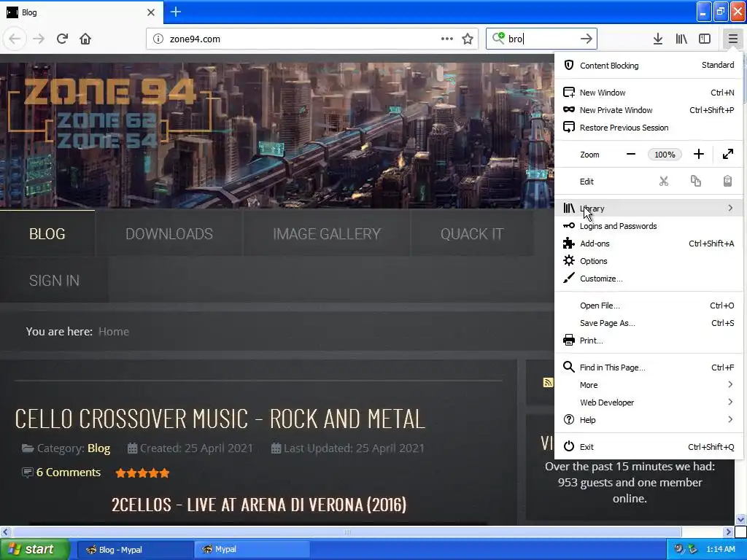Open the QUACK IT tab
The height and width of the screenshot is (560, 747).
click(x=472, y=234)
